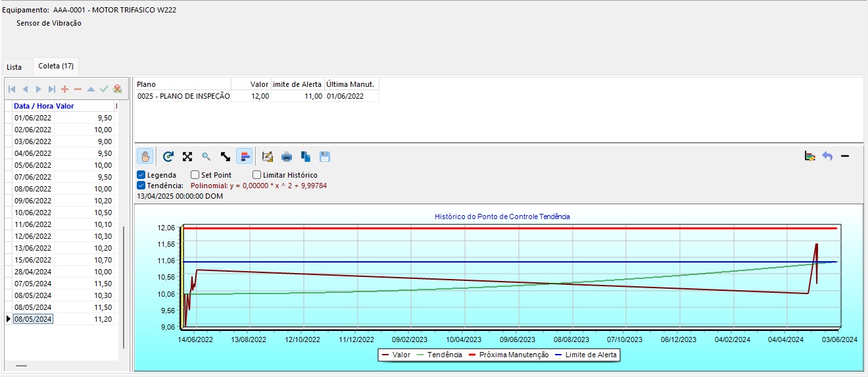The height and width of the screenshot is (377, 868).
Task: Click the 10,70 value cell
Action: point(84,260)
